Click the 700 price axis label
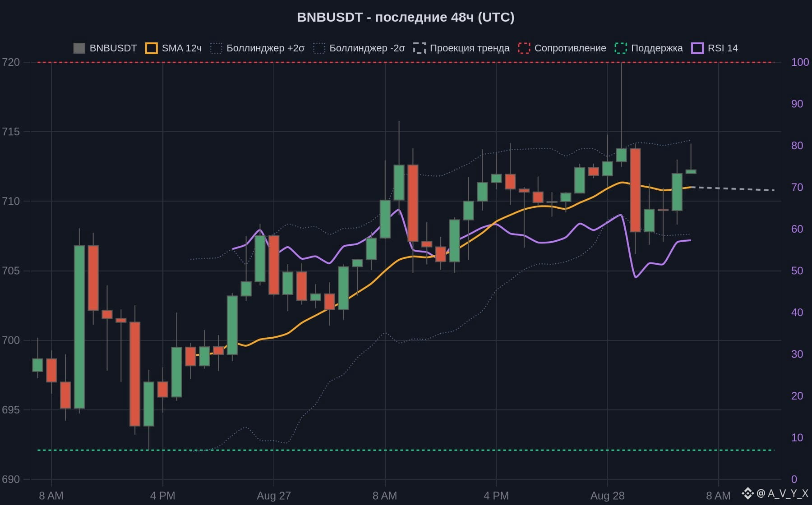The height and width of the screenshot is (505, 812). pos(11,340)
